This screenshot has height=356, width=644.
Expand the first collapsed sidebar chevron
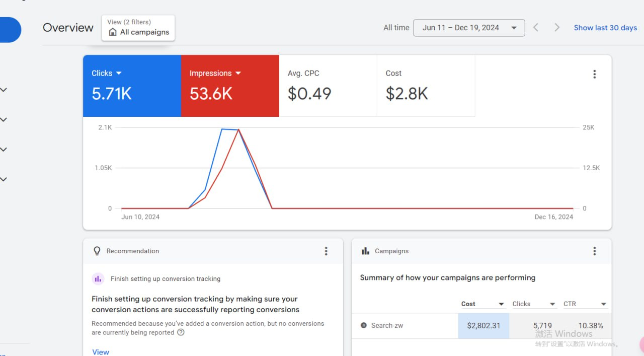[x=4, y=90]
